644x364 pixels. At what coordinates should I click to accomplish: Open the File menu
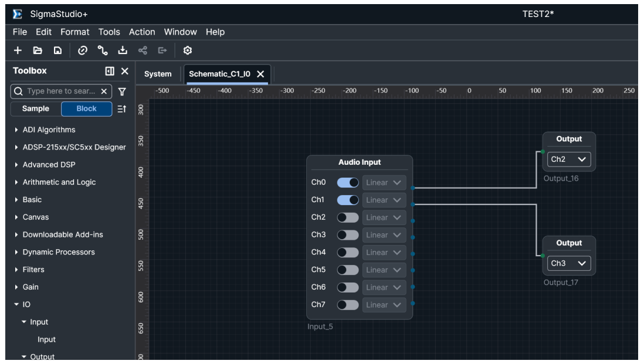pyautogui.click(x=20, y=32)
